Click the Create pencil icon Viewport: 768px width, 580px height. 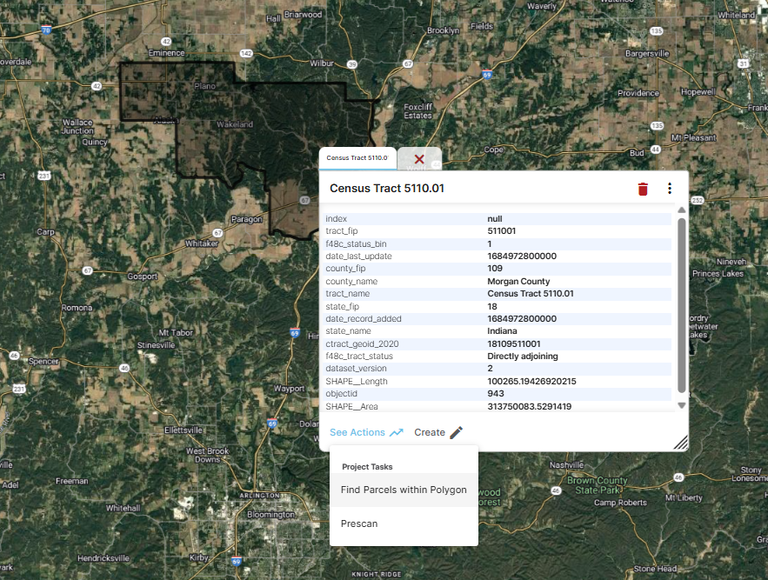[x=456, y=433]
